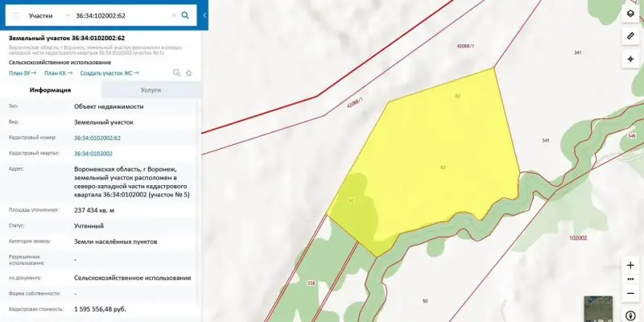This screenshot has width=644, height=322.
Task: Click the cadastral number search field
Action: click(x=122, y=15)
